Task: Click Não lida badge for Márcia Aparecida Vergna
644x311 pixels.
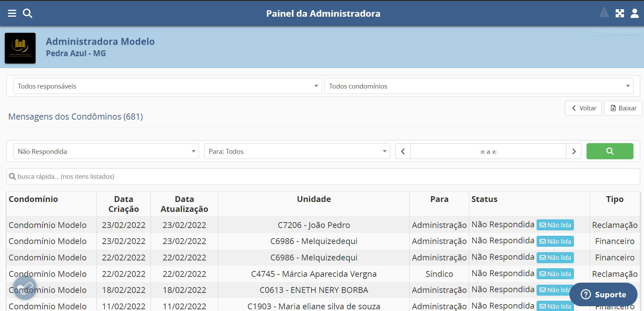Action: click(555, 274)
